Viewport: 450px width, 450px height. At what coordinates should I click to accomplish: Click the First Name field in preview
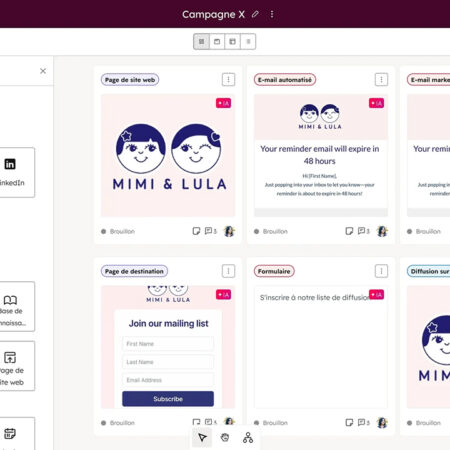click(x=168, y=344)
